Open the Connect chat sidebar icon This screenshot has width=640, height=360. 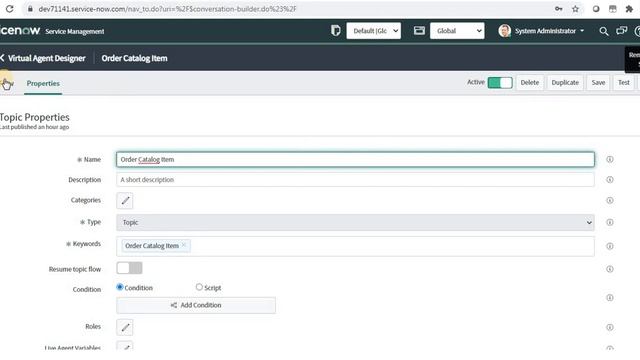coord(621,31)
